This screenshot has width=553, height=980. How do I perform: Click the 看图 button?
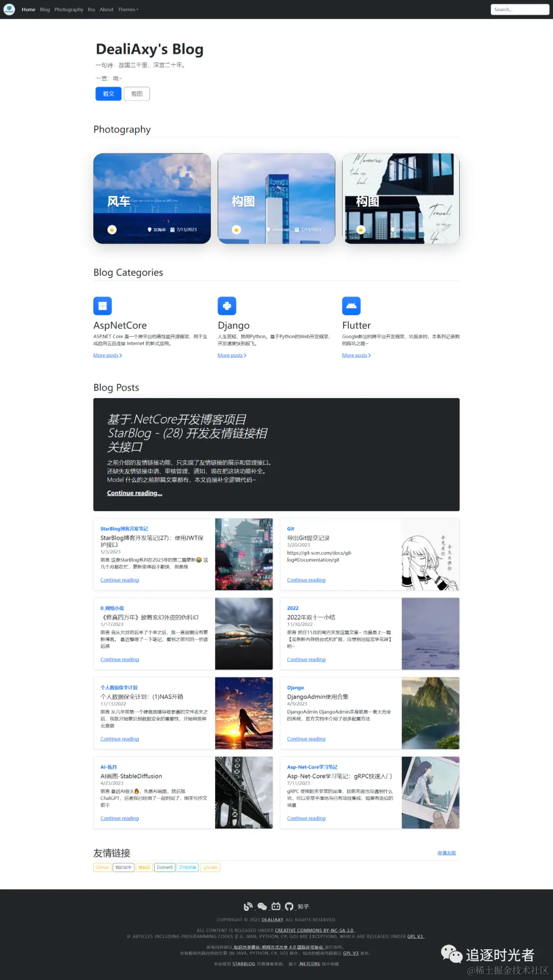point(137,94)
